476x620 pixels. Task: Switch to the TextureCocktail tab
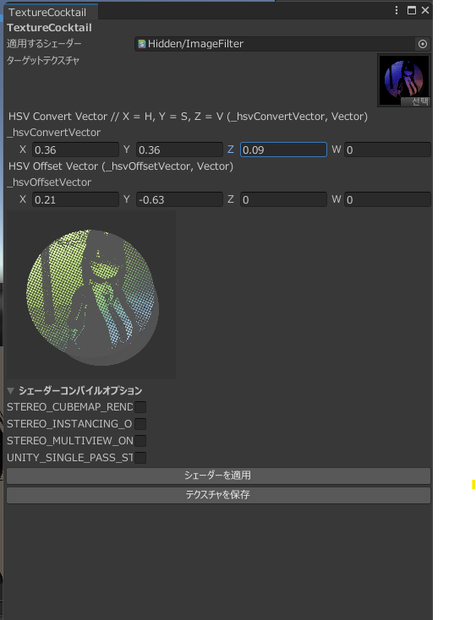pyautogui.click(x=47, y=12)
